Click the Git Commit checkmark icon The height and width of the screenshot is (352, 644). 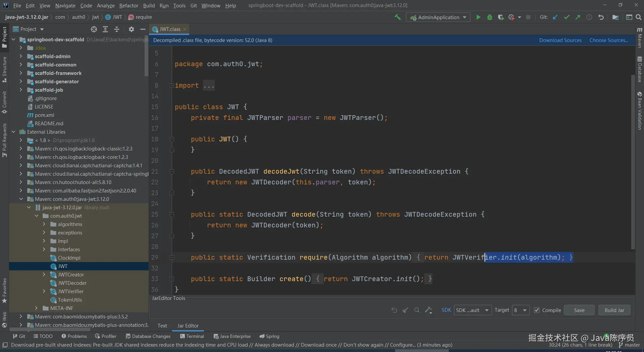coord(567,17)
